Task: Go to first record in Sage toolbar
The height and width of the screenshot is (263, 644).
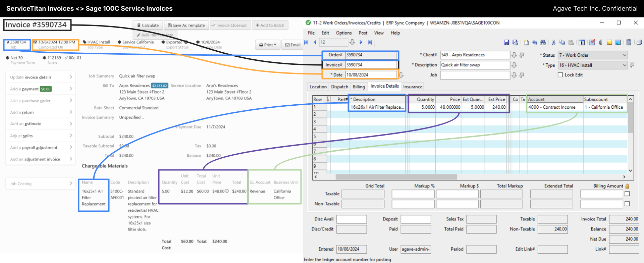Action: pyautogui.click(x=306, y=42)
